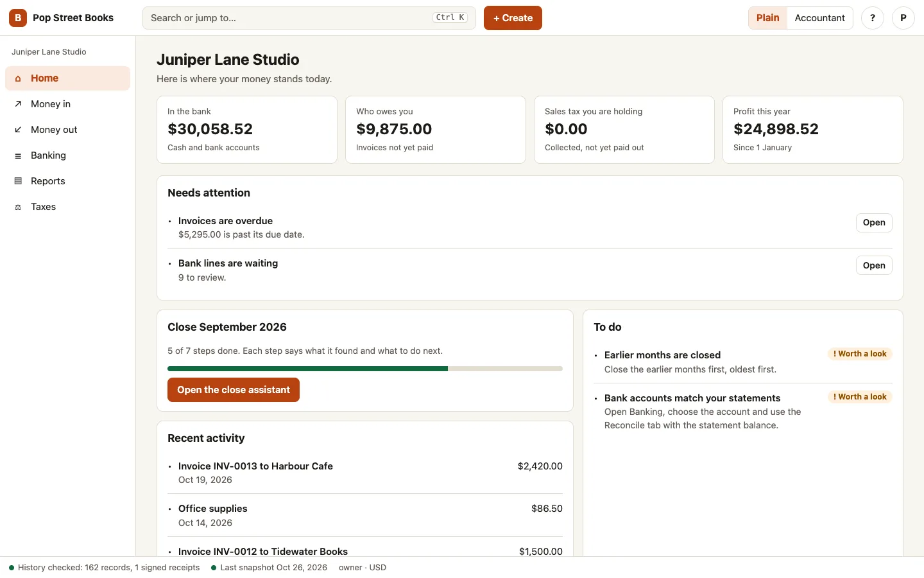Image resolution: width=924 pixels, height=578 pixels.
Task: Click the $2,420.00 amount in Recent activity
Action: [540, 466]
